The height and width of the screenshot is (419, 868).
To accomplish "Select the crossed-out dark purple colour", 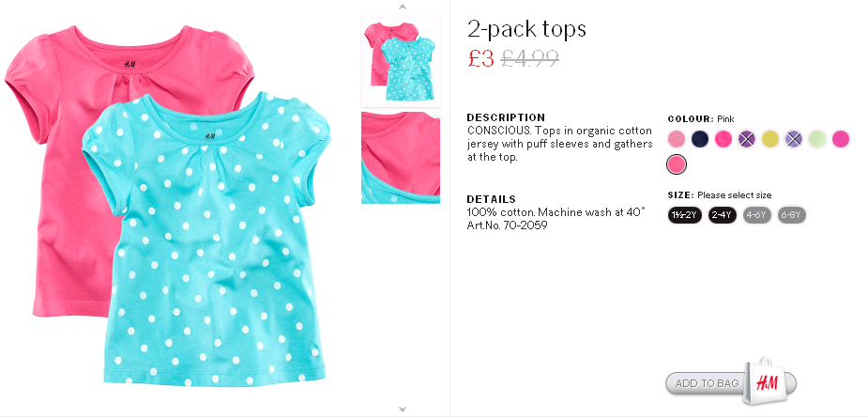I will coord(747,138).
